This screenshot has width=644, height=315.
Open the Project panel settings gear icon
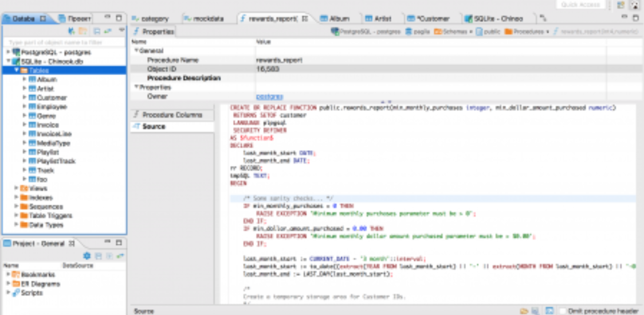pyautogui.click(x=87, y=256)
